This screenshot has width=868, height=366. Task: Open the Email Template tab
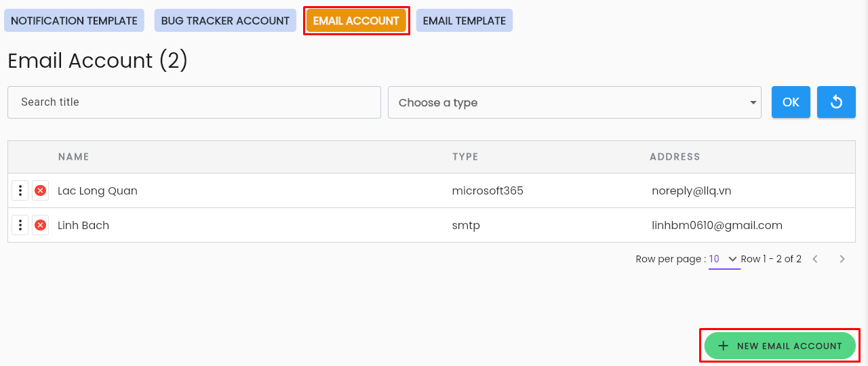[x=465, y=20]
